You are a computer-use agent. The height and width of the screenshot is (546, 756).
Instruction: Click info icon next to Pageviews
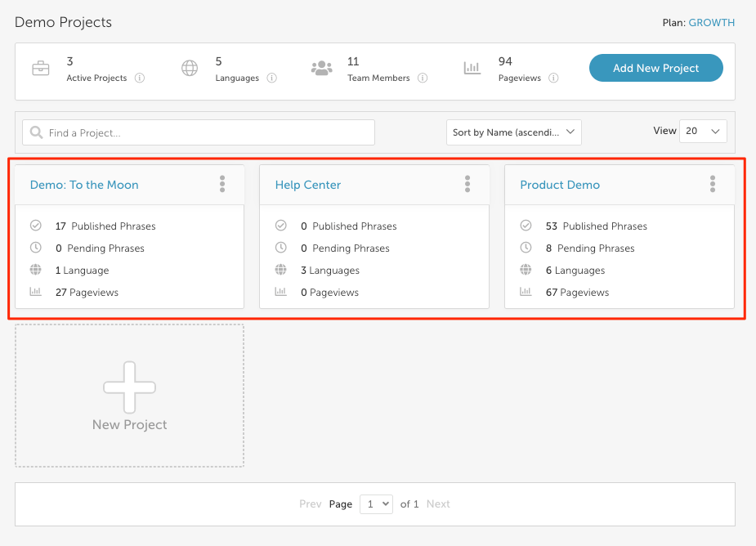[553, 78]
